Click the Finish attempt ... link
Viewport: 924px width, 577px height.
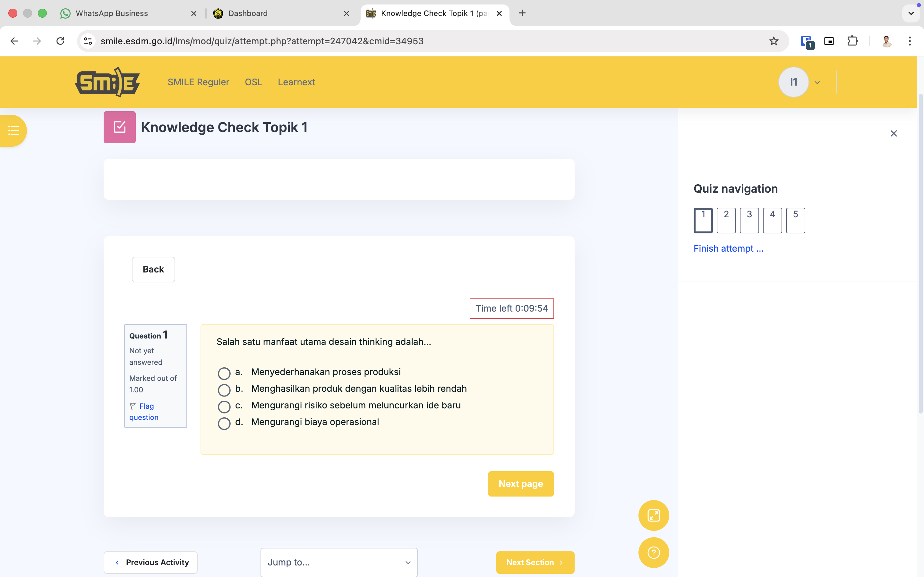click(x=728, y=248)
